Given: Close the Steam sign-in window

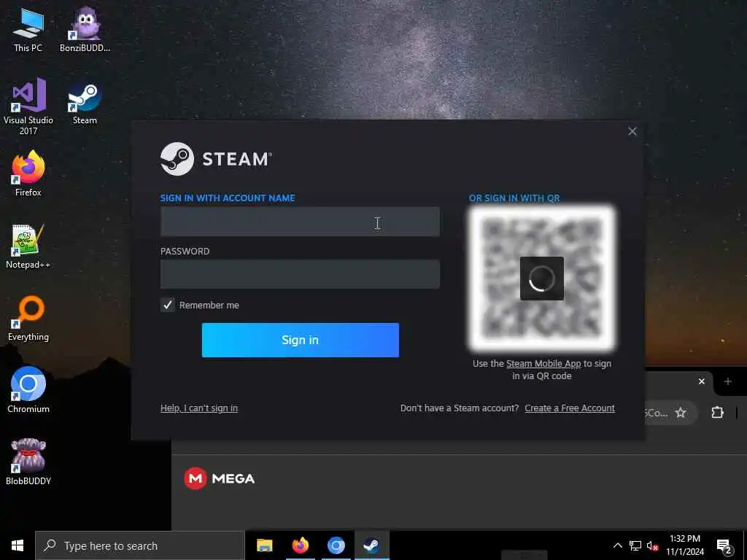Looking at the screenshot, I should click(632, 131).
